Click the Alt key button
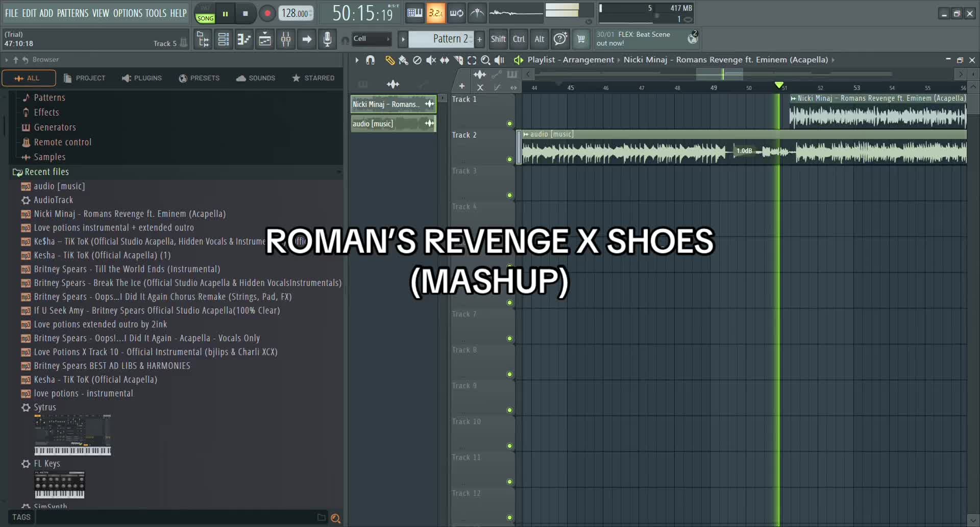The width and height of the screenshot is (980, 527). click(x=540, y=39)
